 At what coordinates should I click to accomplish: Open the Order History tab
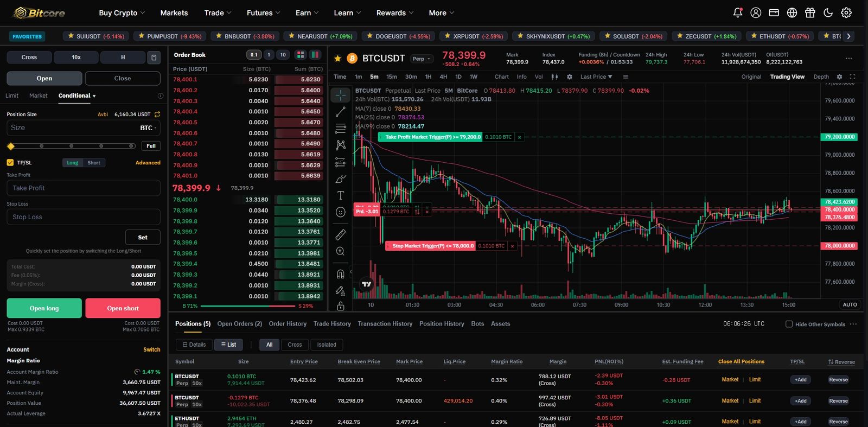pos(288,323)
